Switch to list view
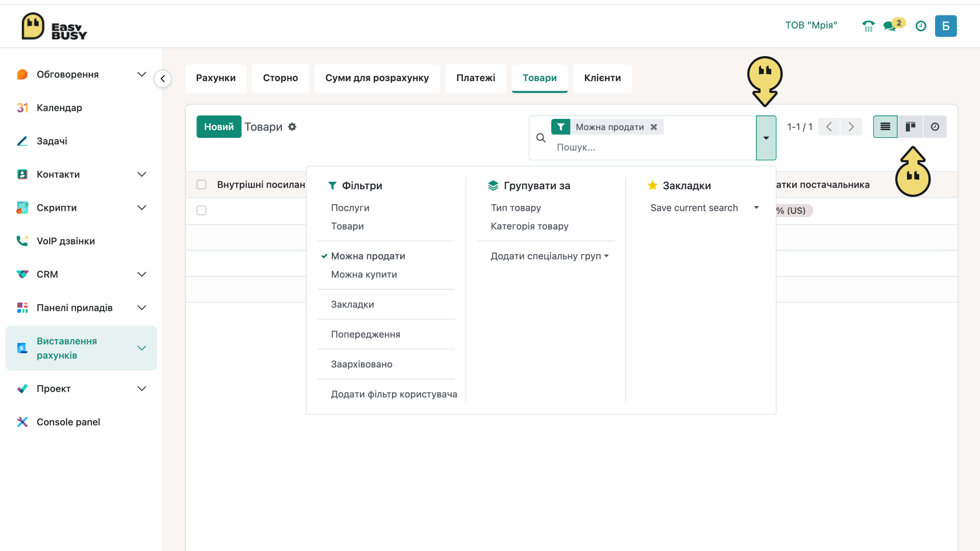The width and height of the screenshot is (980, 551). [886, 127]
